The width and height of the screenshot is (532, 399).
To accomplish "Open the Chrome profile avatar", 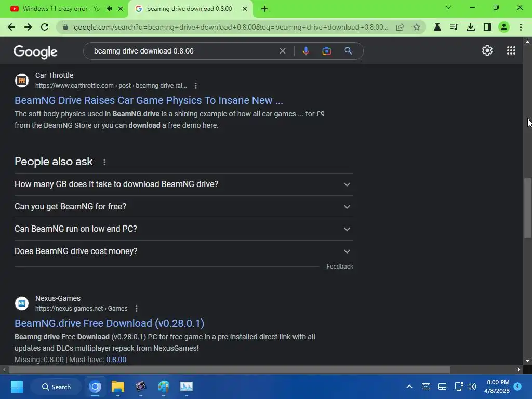I will coord(504,27).
